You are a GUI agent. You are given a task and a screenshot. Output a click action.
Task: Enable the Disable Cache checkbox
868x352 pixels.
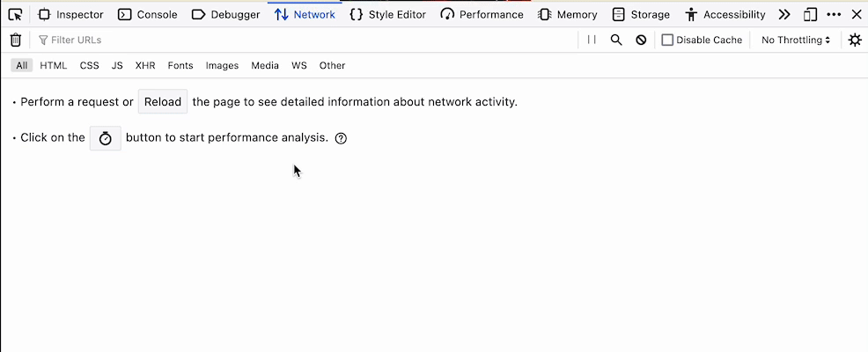[667, 40]
